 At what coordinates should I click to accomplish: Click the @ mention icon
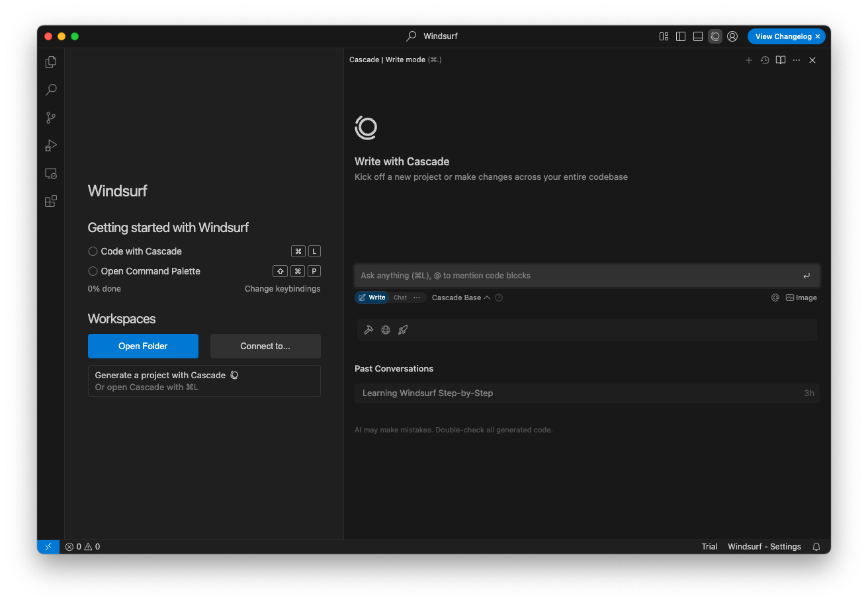(775, 298)
